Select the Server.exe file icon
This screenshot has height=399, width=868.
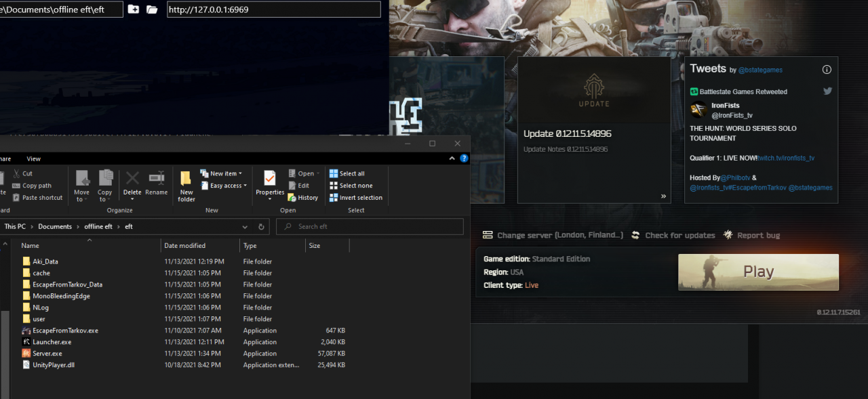click(x=26, y=354)
